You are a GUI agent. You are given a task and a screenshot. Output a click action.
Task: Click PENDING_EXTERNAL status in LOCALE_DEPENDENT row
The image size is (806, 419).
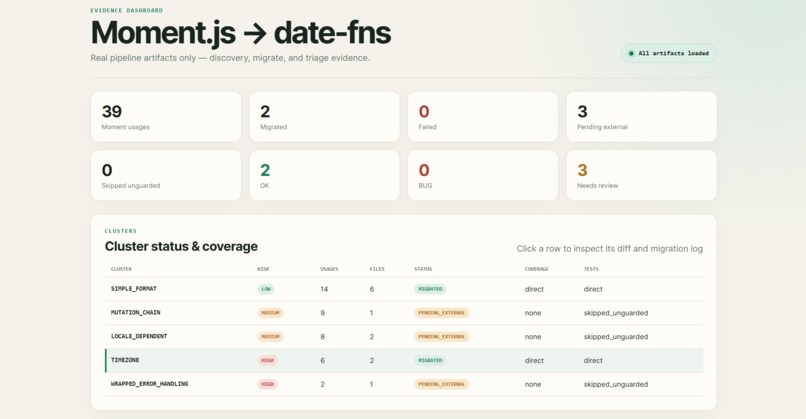click(x=442, y=337)
